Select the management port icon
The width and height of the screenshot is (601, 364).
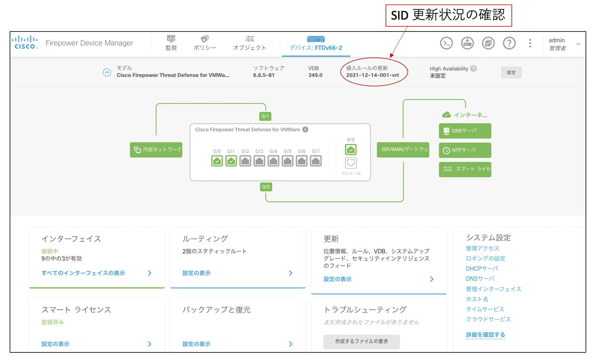pos(351,150)
